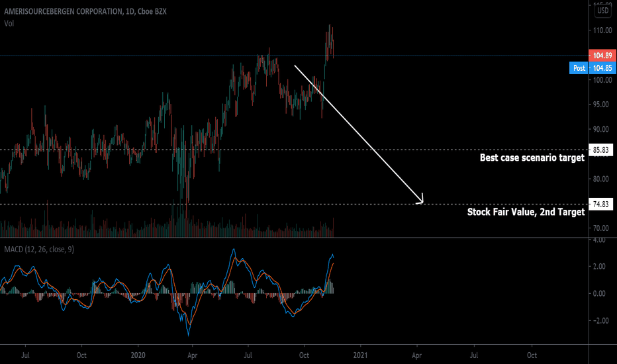Click the Vol indicator label
The height and width of the screenshot is (364, 617).
[9, 24]
